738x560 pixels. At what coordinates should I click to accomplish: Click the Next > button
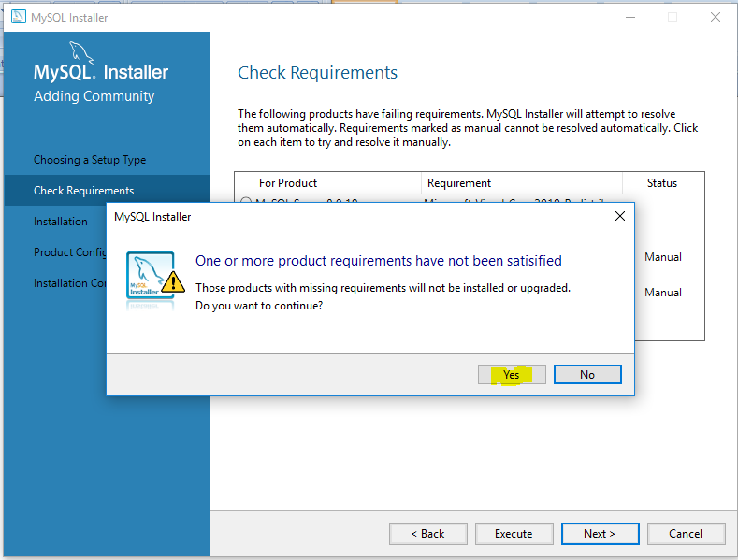coord(600,534)
